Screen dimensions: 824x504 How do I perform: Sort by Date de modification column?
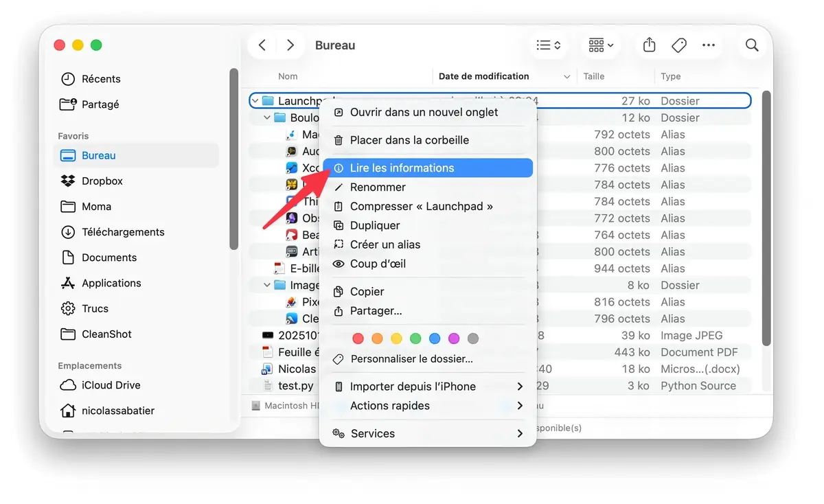(x=483, y=76)
